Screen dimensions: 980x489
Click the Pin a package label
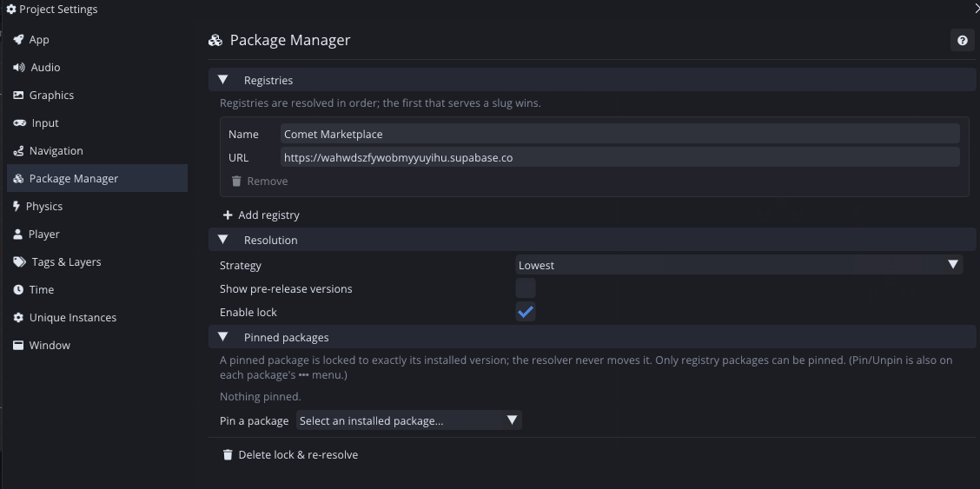point(255,421)
